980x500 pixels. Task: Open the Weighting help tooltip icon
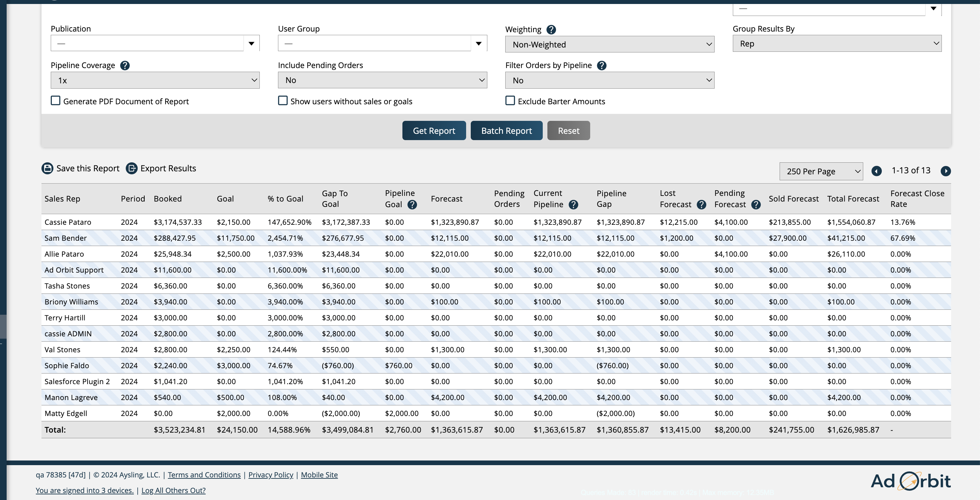pos(551,29)
